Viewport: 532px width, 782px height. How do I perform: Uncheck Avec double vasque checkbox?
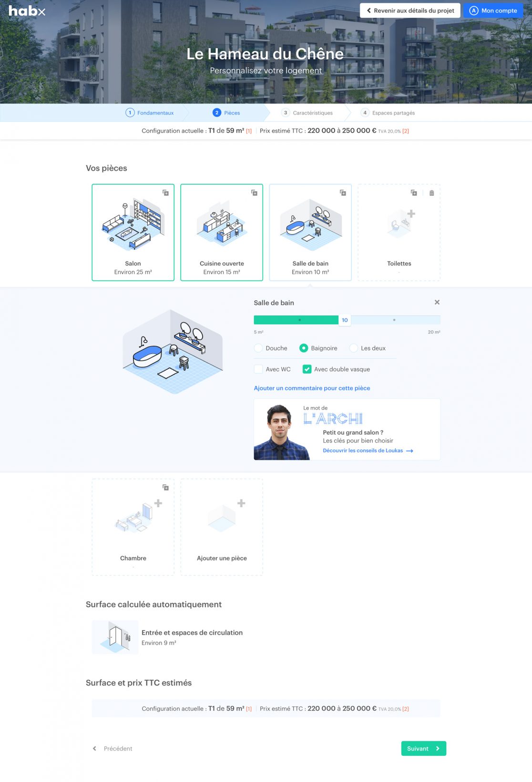307,369
